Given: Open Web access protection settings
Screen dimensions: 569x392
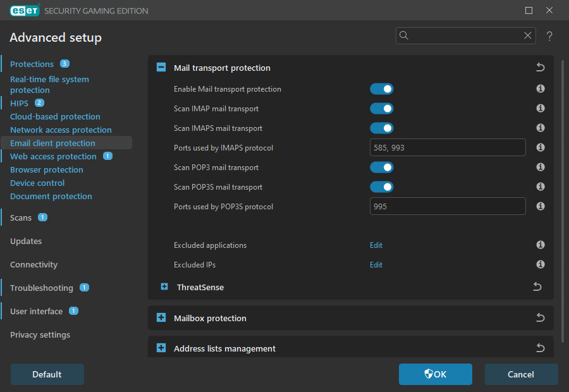Looking at the screenshot, I should point(53,156).
